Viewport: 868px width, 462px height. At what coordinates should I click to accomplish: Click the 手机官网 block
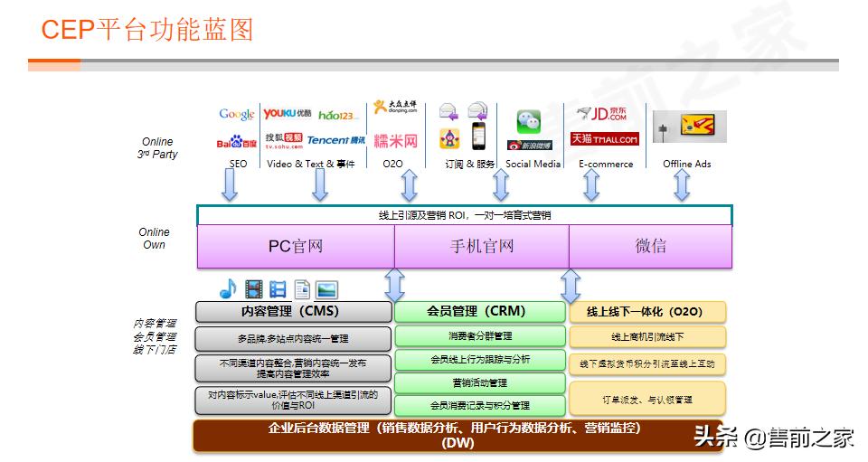(482, 246)
